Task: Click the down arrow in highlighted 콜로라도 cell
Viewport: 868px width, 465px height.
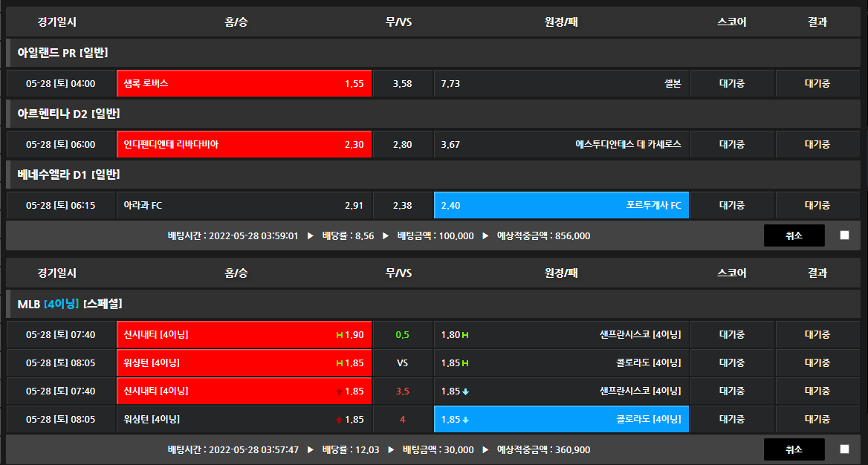Action: click(465, 420)
